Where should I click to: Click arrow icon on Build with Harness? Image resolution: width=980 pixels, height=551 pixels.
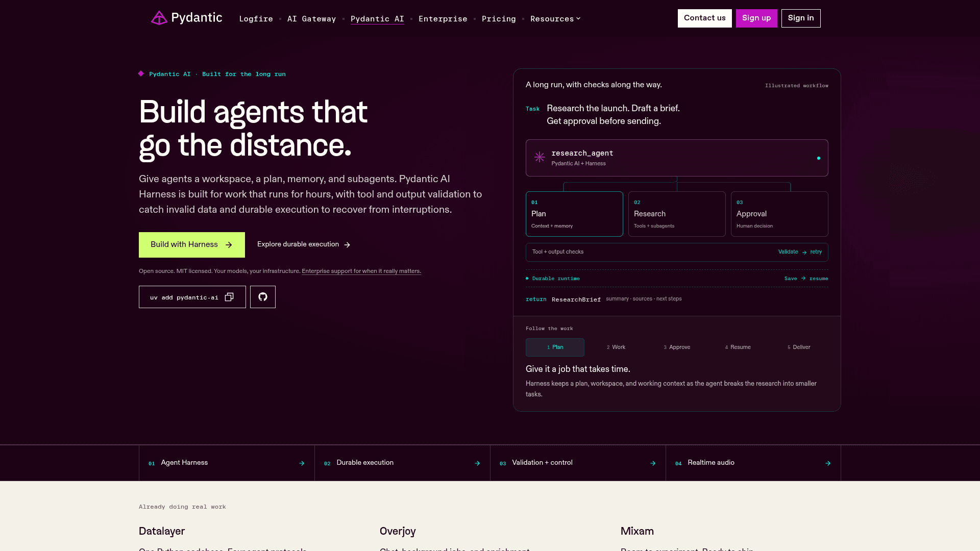(229, 245)
